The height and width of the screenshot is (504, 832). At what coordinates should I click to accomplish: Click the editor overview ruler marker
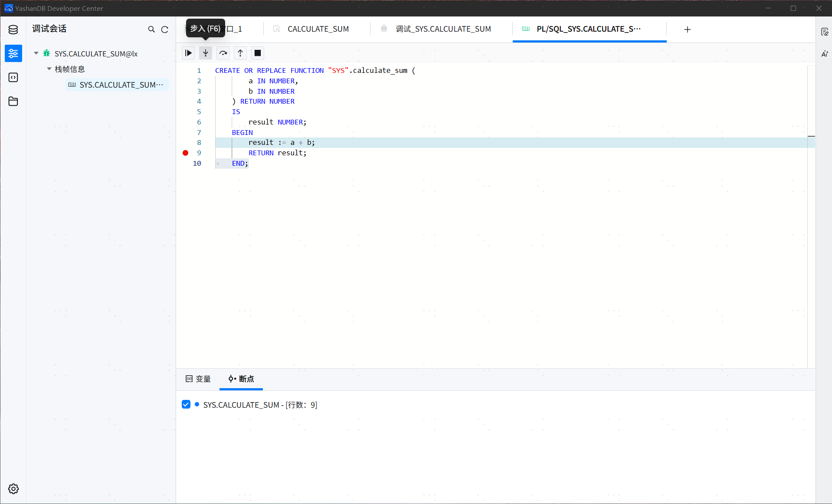click(811, 136)
